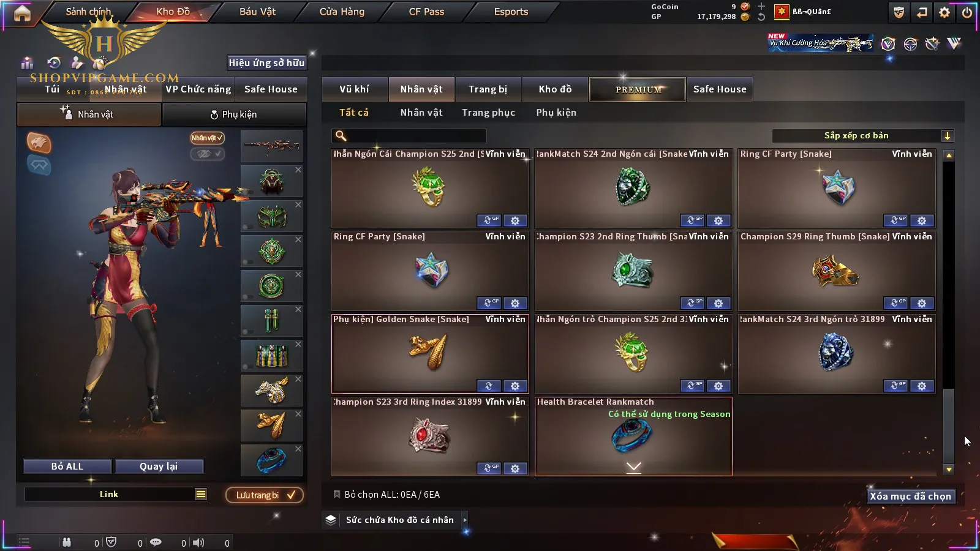Click the search magnifier icon
The image size is (980, 551).
click(341, 136)
